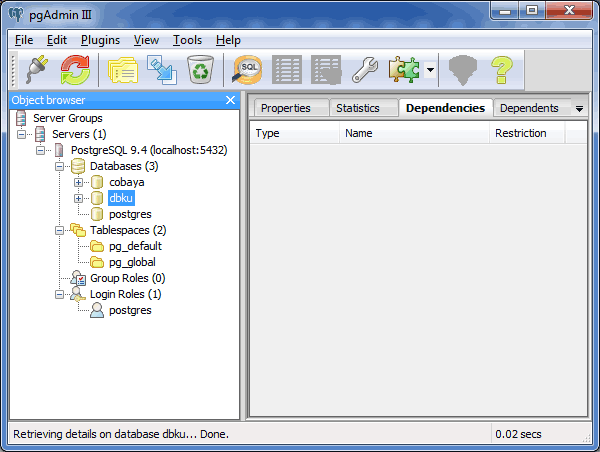Image resolution: width=600 pixels, height=452 pixels.
Task: Open the File menu
Action: (24, 40)
